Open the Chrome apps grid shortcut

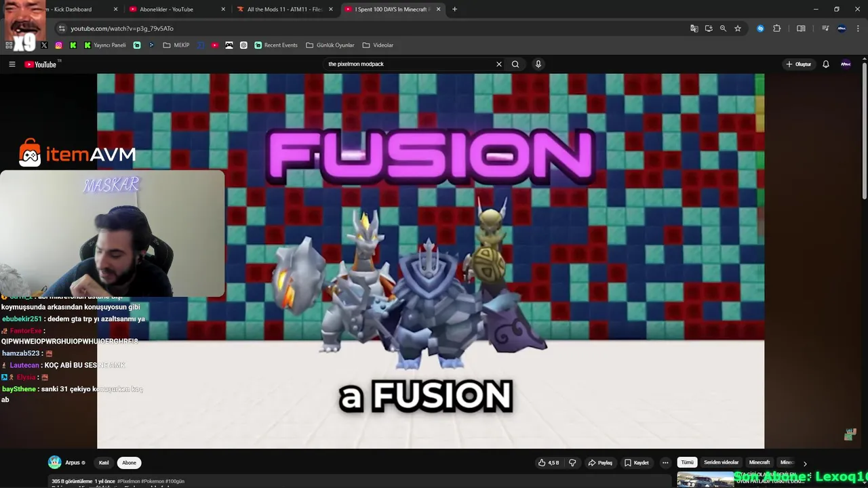pyautogui.click(x=9, y=45)
